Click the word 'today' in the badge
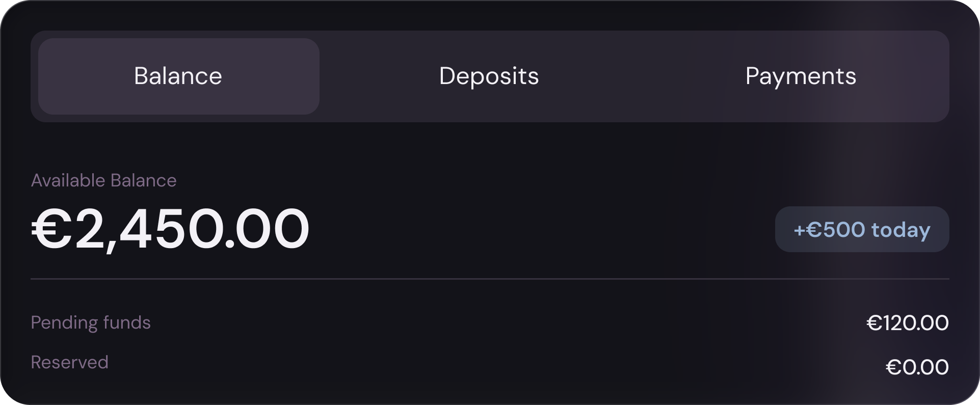Screen dimensions: 980x405 tap(901, 230)
